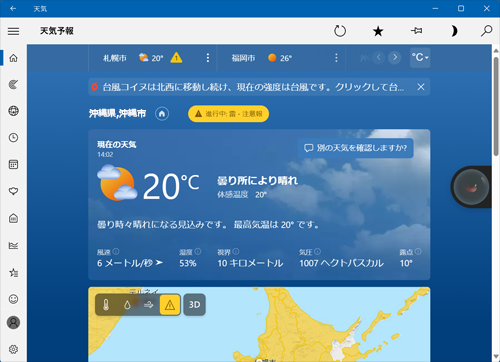Open monthly calendar sidebar icon
500x362 pixels.
point(13,164)
